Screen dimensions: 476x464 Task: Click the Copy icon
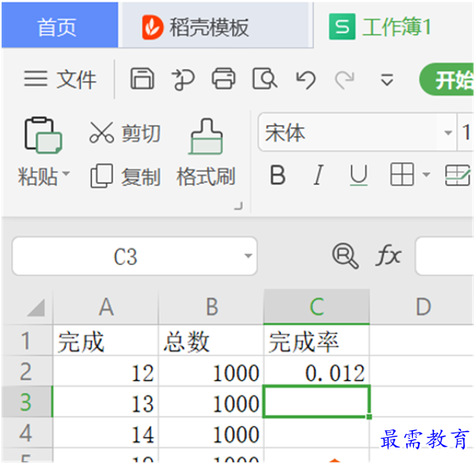(101, 175)
